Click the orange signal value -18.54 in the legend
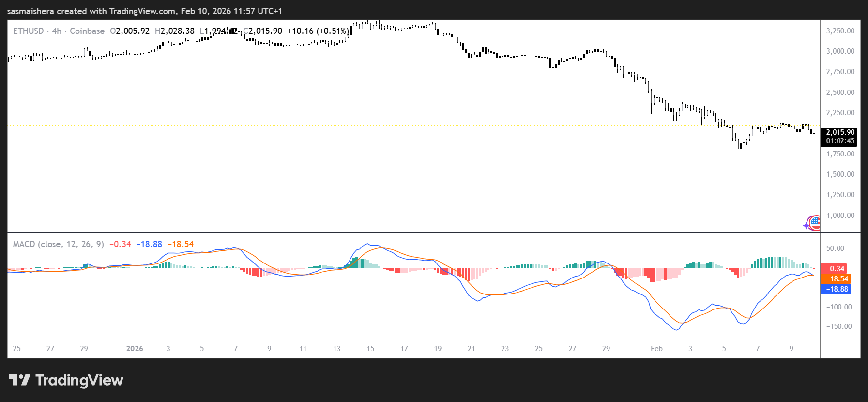868x402 pixels. (181, 244)
